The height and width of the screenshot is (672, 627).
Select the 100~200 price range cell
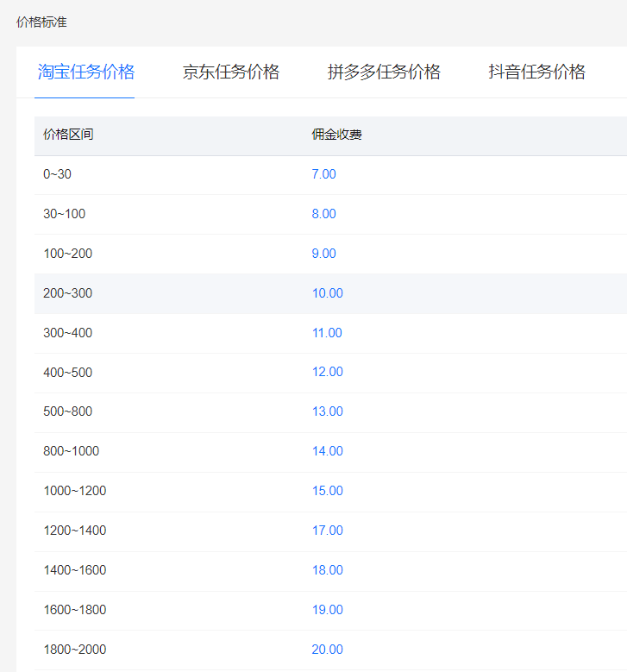click(x=68, y=254)
